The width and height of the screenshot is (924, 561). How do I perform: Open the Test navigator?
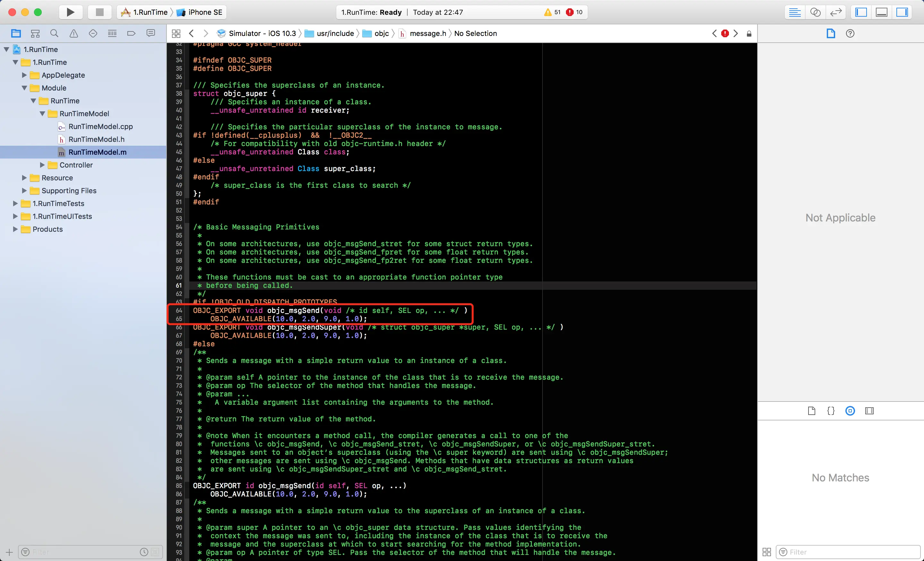pos(93,33)
